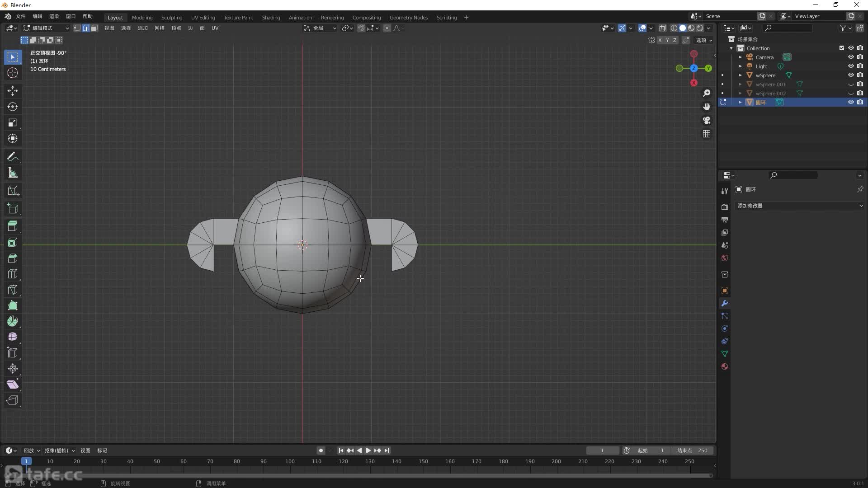
Task: Click the pan view hand icon
Action: pos(707,107)
